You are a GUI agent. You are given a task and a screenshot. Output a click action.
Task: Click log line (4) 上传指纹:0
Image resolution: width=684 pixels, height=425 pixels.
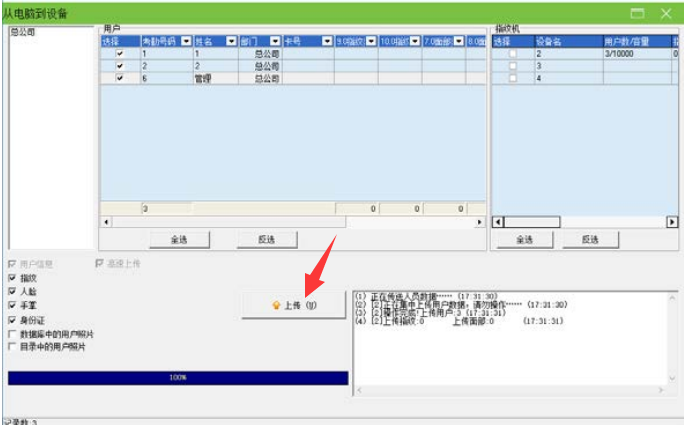(459, 321)
